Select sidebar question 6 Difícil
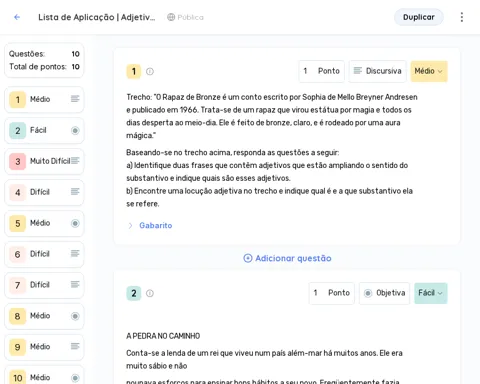This screenshot has width=480, height=384. point(44,254)
